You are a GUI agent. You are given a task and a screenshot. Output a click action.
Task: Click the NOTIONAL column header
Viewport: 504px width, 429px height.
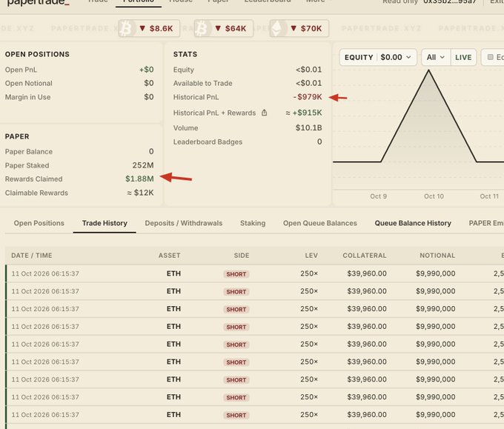click(437, 256)
